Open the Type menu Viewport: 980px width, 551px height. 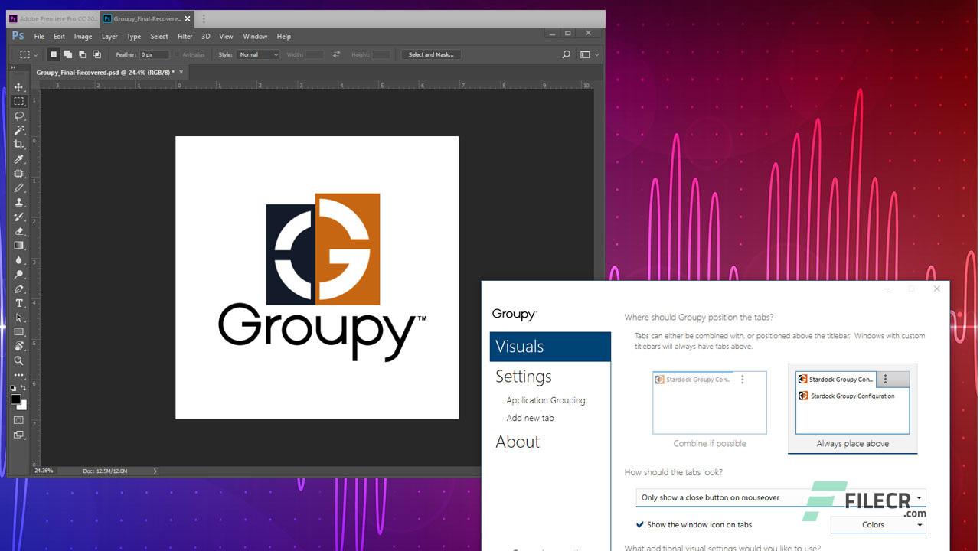click(134, 36)
